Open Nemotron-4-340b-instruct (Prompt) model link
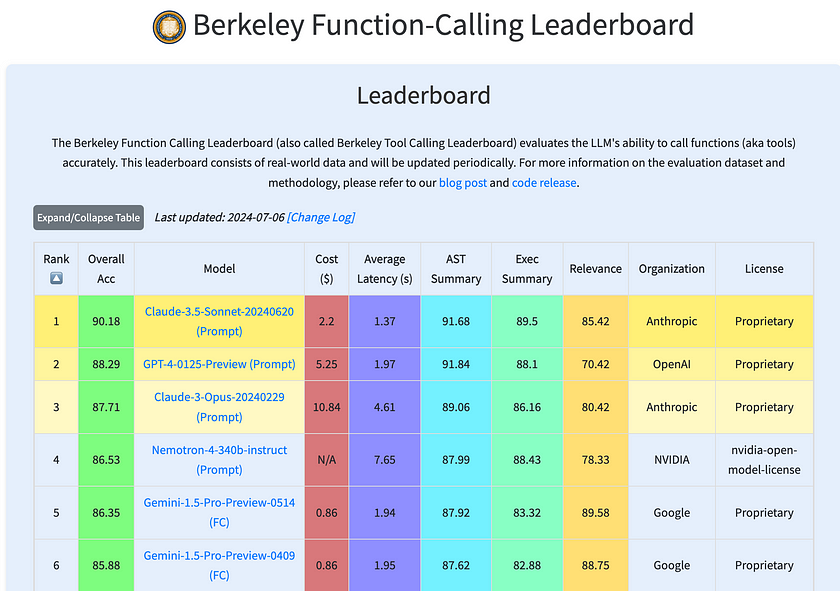Screen dimensions: 840x591 click(219, 460)
